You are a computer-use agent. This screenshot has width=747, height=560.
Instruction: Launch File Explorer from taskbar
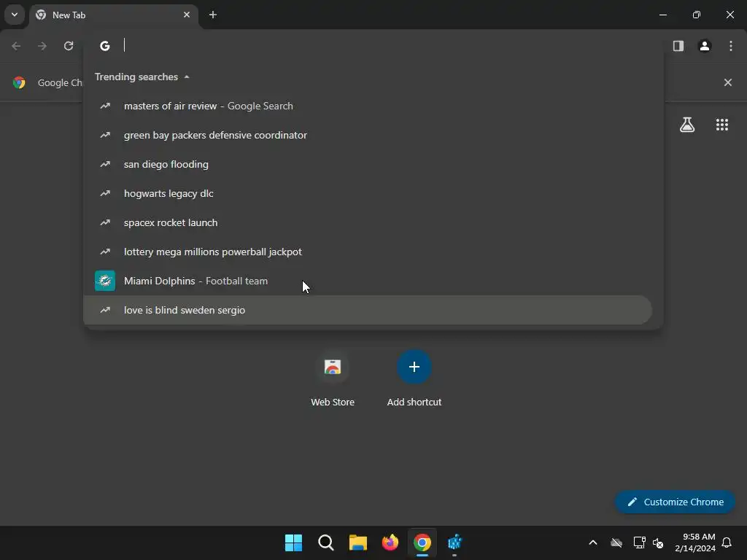[357, 542]
